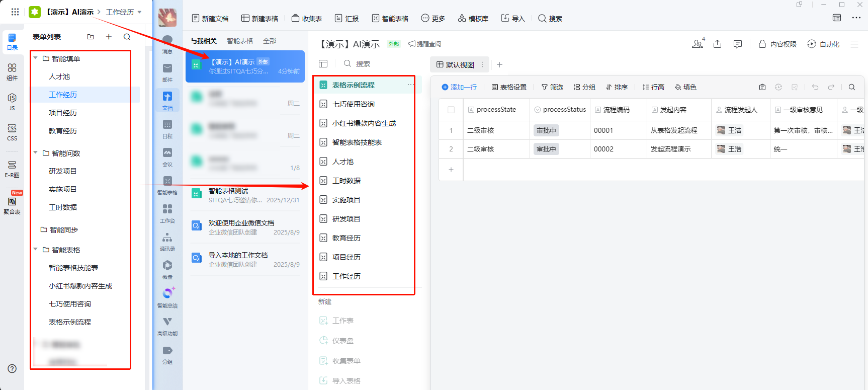This screenshot has height=390, width=868.
Task: Click the share icon beside 内容权限
Action: (x=718, y=44)
